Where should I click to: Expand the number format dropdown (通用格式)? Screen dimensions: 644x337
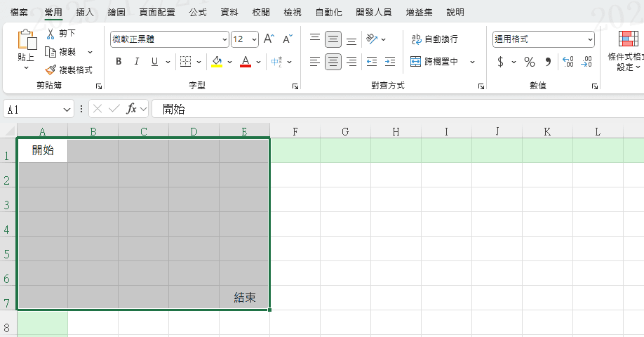[590, 39]
